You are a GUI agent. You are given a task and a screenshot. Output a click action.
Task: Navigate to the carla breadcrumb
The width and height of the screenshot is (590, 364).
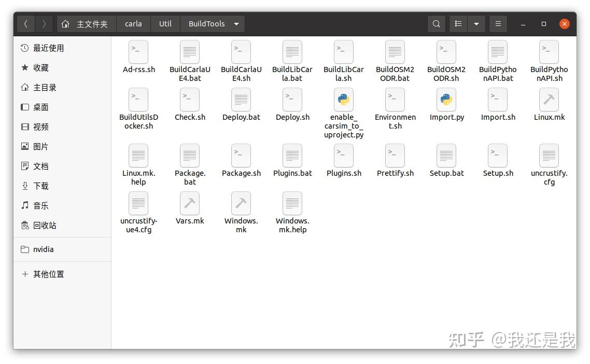[133, 23]
